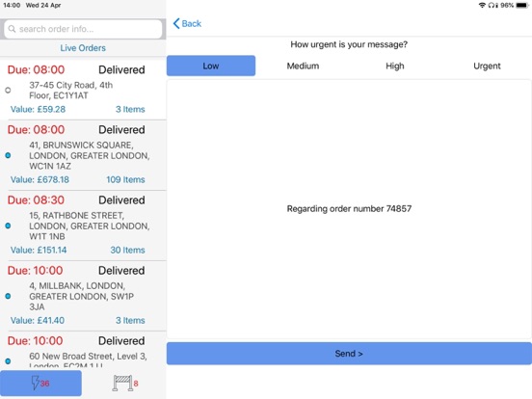Open Live Orders header link

[x=83, y=48]
